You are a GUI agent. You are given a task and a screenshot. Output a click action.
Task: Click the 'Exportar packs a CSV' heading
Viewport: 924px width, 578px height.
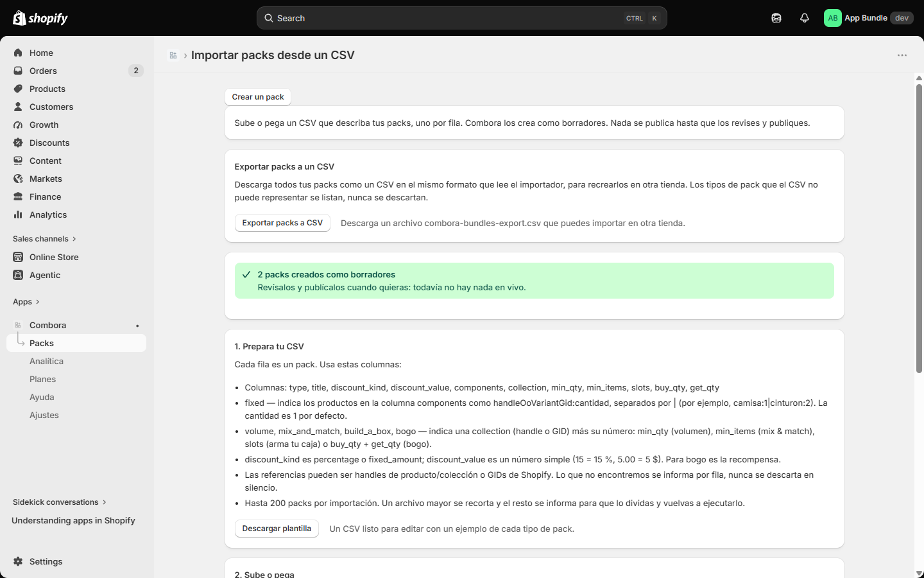284,166
